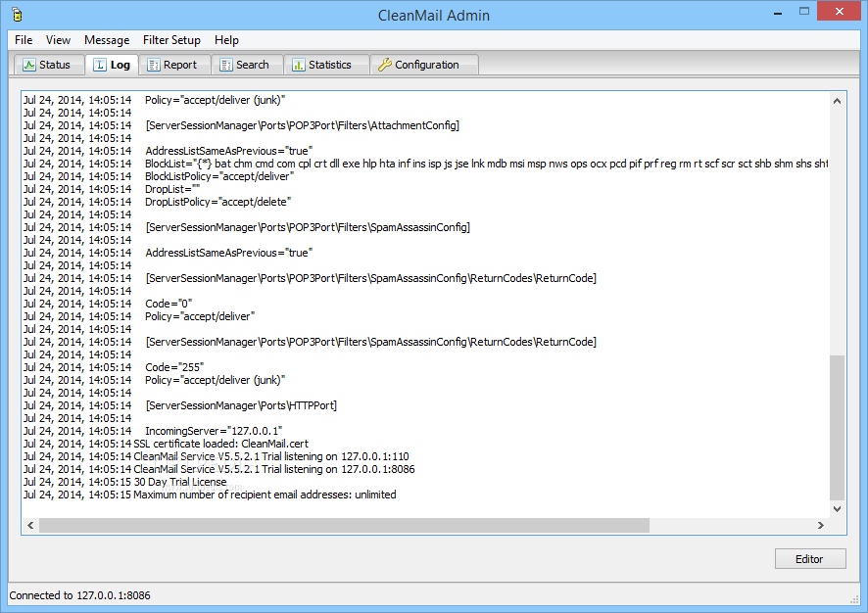Open the log in Editor

coord(810,559)
